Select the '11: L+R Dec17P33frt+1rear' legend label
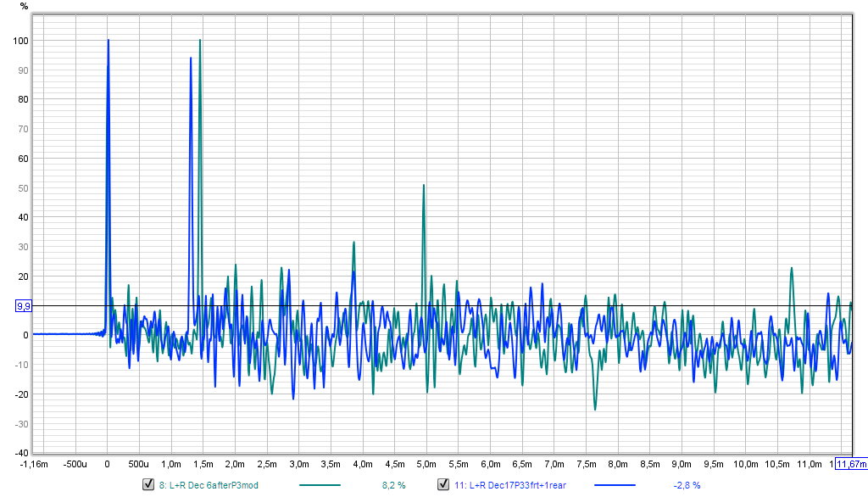The height and width of the screenshot is (497, 868). [x=510, y=485]
